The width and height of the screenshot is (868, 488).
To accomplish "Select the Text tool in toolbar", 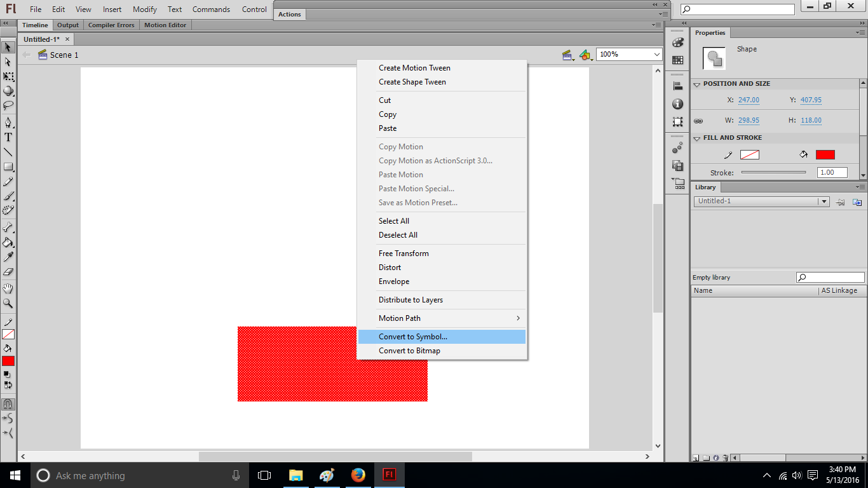I will (8, 137).
